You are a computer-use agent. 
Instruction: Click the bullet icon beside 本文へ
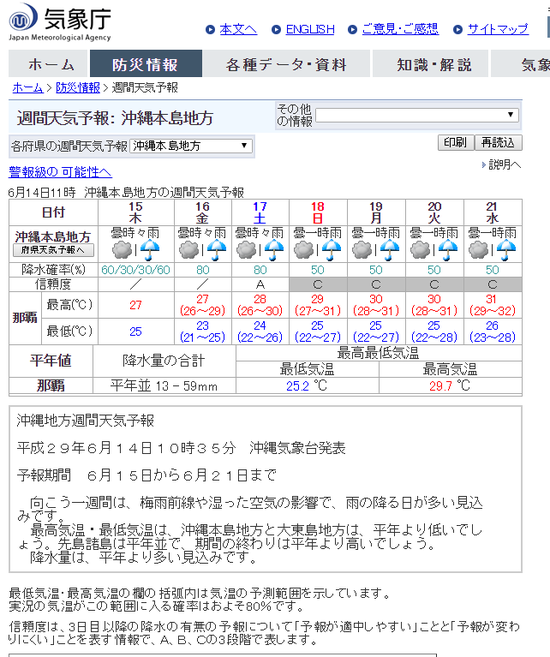[x=210, y=30]
